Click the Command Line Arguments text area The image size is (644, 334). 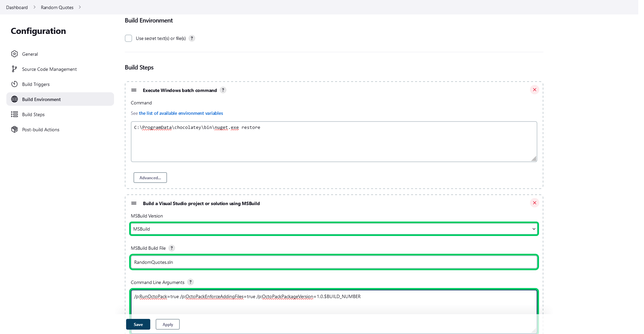tap(334, 311)
